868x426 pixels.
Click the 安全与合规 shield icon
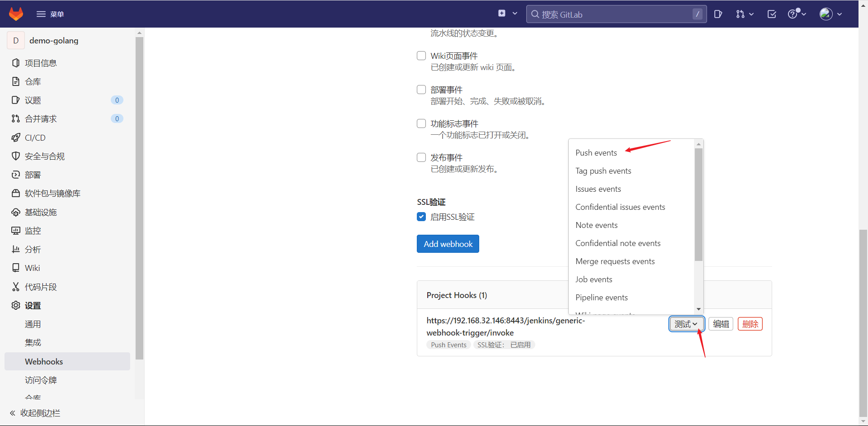(16, 156)
